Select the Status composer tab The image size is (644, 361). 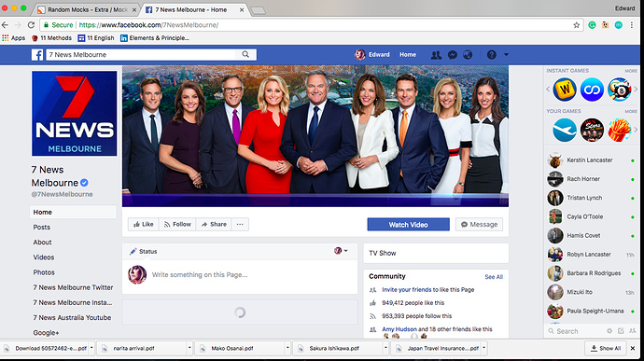pos(144,251)
